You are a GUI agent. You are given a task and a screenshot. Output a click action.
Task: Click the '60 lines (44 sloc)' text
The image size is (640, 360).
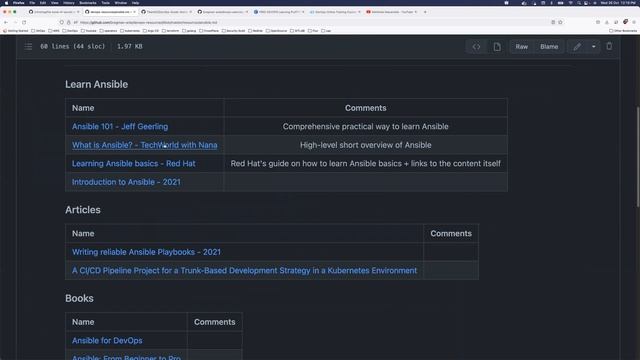coord(72,47)
